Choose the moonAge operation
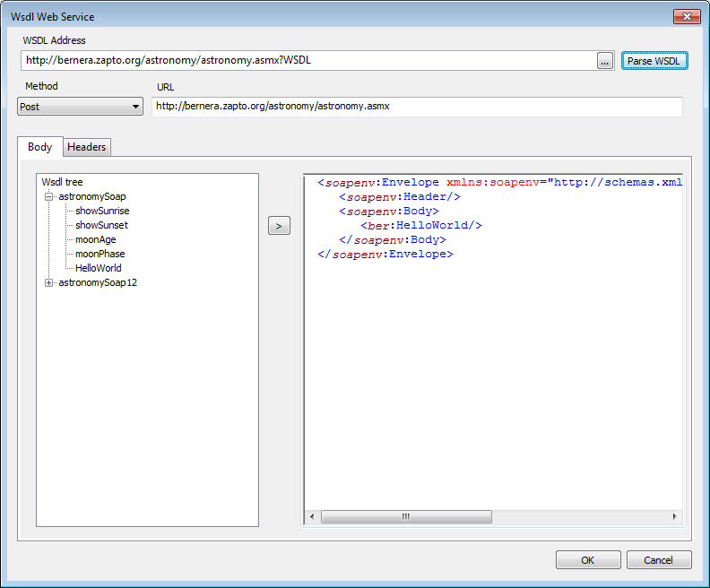The height and width of the screenshot is (588, 710). point(95,239)
